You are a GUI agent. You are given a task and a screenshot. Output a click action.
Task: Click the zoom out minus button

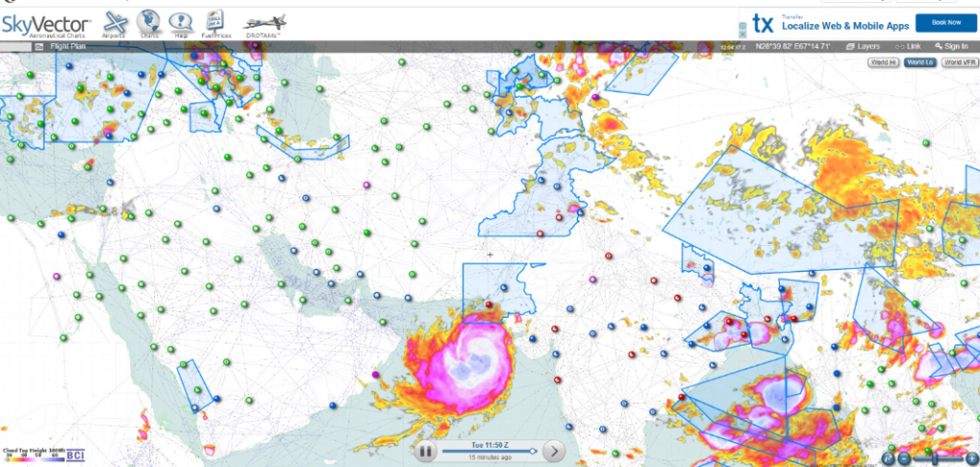pyautogui.click(x=904, y=459)
